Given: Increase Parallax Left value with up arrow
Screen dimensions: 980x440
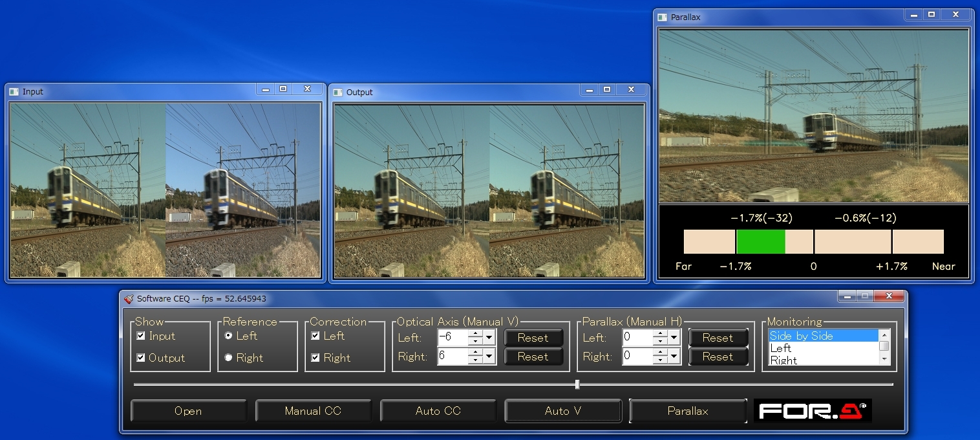Looking at the screenshot, I should [x=661, y=333].
